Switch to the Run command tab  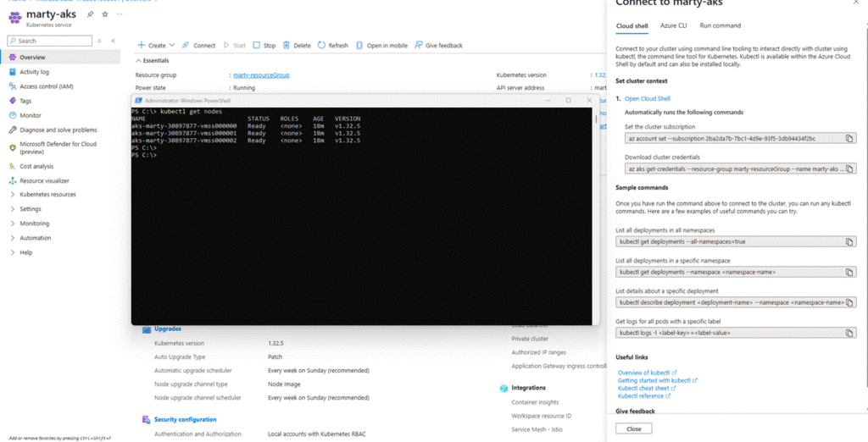(720, 26)
